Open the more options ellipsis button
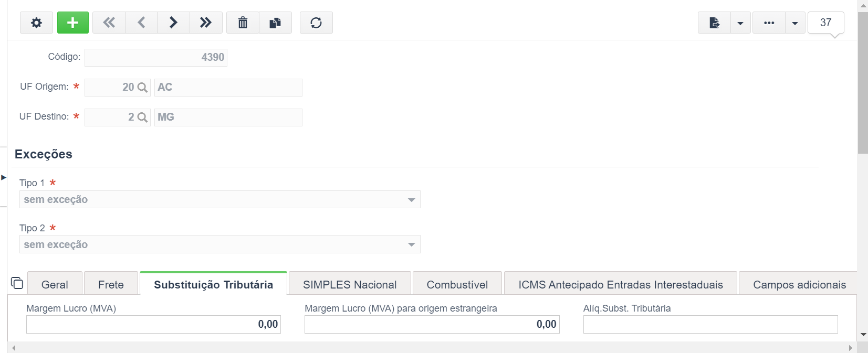 769,23
